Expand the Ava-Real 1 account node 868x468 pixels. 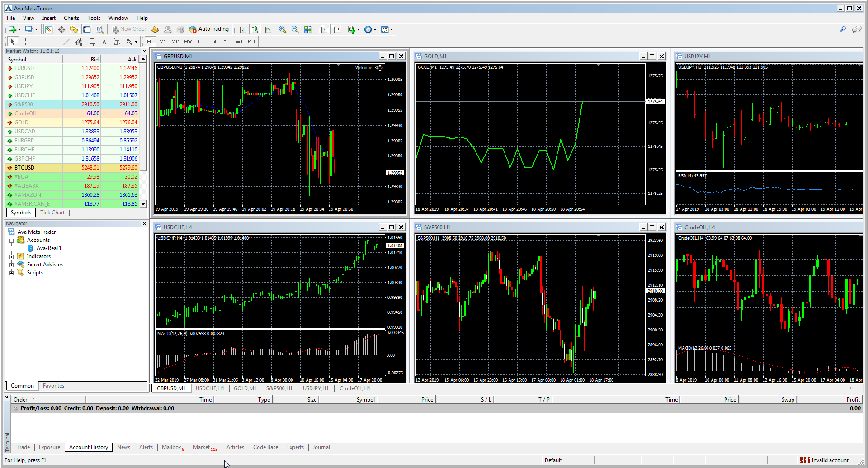(x=21, y=248)
